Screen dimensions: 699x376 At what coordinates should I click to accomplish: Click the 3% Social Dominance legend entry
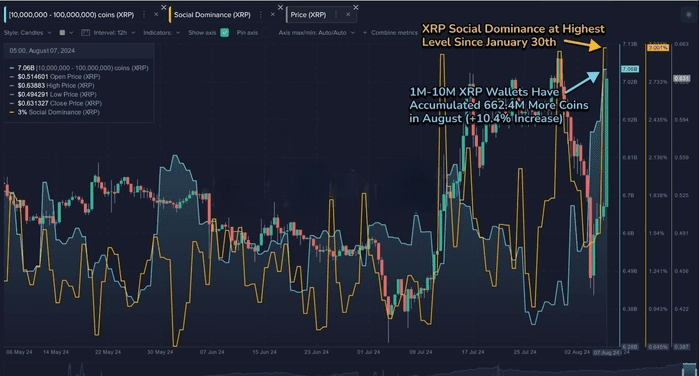pos(54,112)
